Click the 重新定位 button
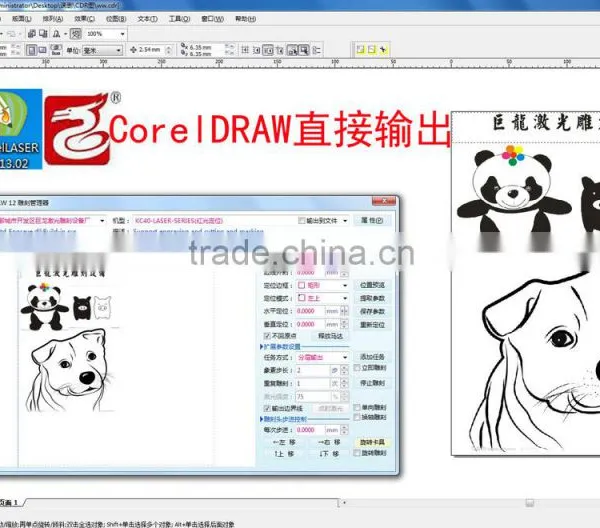This screenshot has height=528, width=600. (x=372, y=325)
